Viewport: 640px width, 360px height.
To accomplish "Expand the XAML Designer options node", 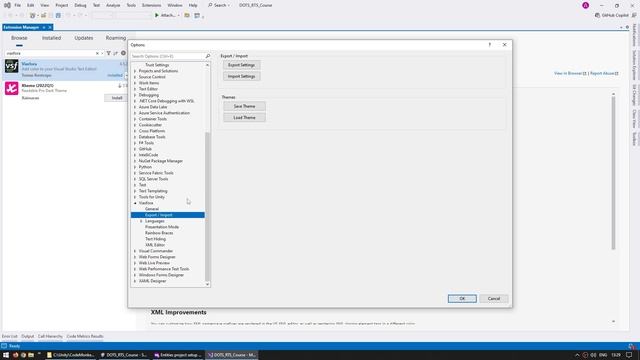I will pyautogui.click(x=135, y=281).
